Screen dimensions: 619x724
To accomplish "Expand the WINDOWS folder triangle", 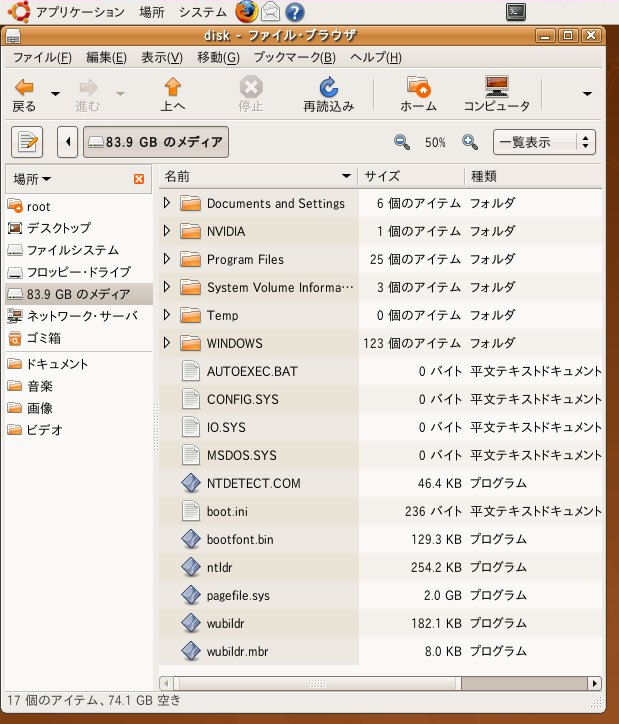I will tap(167, 343).
